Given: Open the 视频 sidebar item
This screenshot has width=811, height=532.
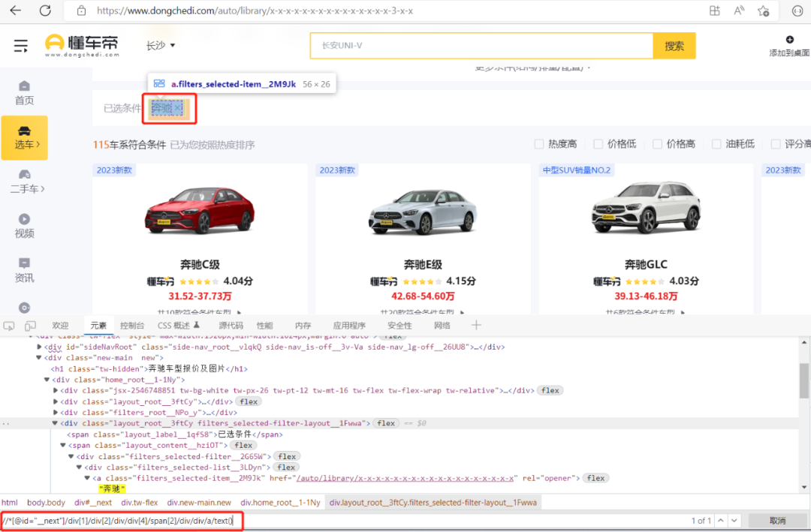Looking at the screenshot, I should pos(24,226).
